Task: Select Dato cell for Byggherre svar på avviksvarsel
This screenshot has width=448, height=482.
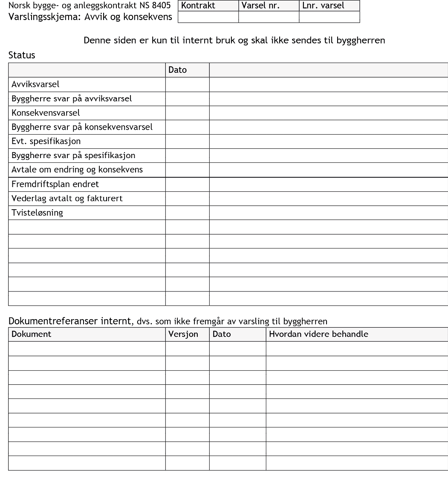Action: pyautogui.click(x=187, y=98)
